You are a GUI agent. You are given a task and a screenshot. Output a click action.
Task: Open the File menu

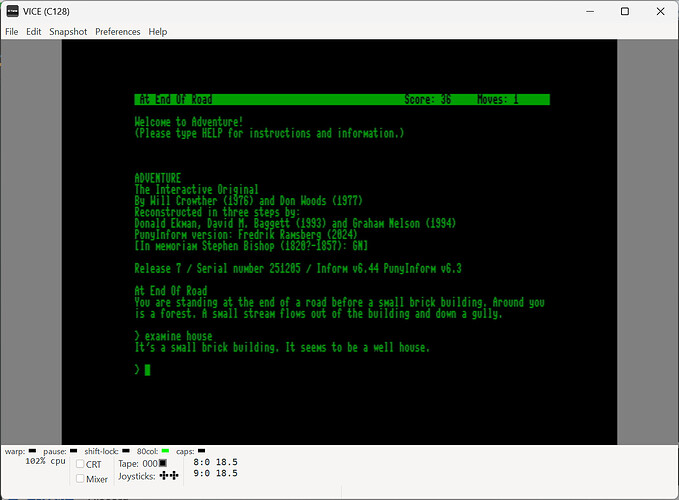pos(12,32)
